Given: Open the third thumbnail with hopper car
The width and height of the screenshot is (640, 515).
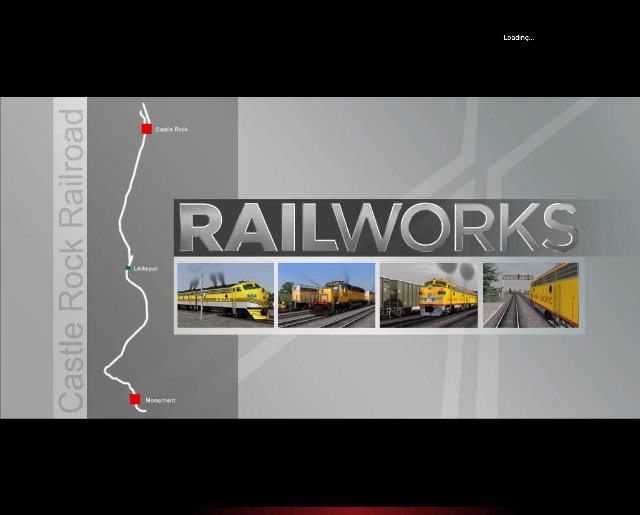Looking at the screenshot, I should tap(427, 295).
